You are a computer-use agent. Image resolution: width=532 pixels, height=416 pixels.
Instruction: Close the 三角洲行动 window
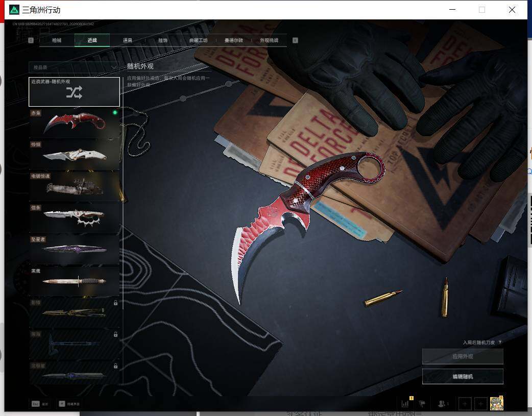512,10
